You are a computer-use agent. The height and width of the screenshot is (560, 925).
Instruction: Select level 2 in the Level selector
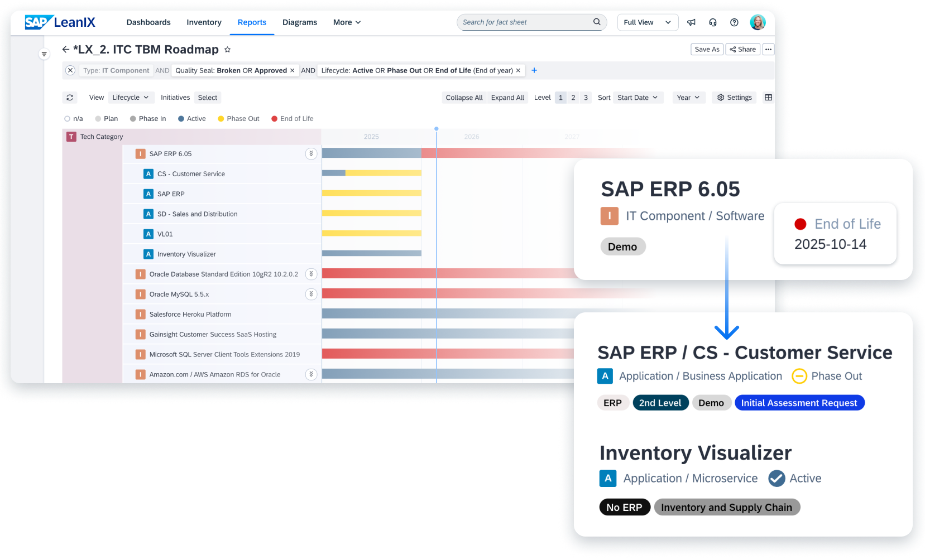(x=573, y=98)
